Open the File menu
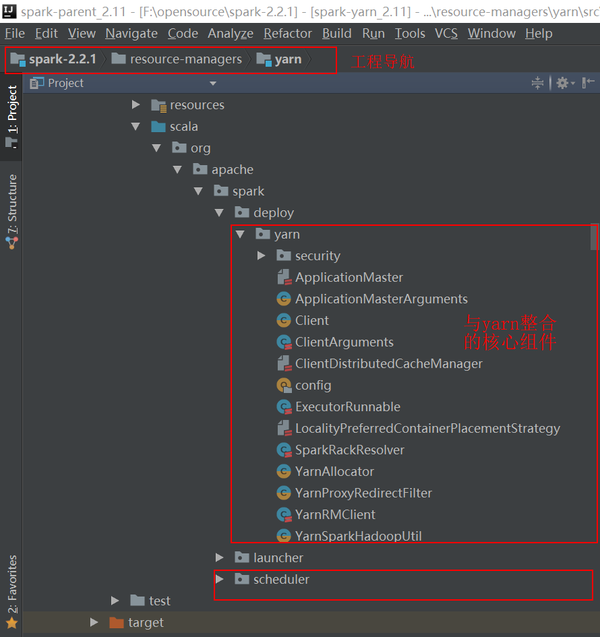The image size is (600, 637). (15, 33)
